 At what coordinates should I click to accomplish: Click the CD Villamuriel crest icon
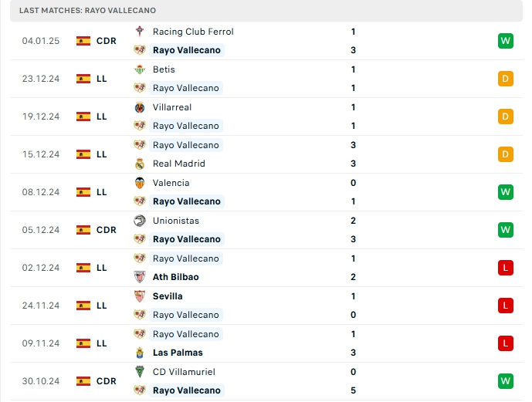pyautogui.click(x=140, y=372)
